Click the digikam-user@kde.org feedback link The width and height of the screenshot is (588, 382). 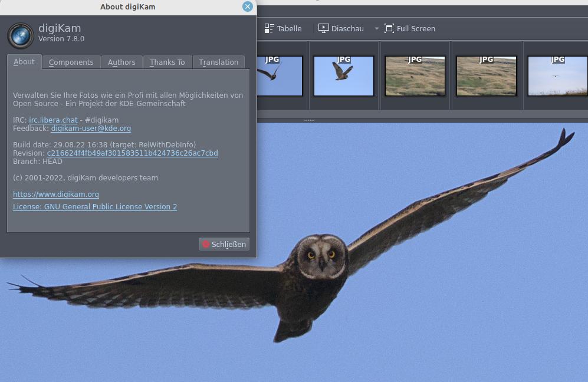[x=91, y=128]
